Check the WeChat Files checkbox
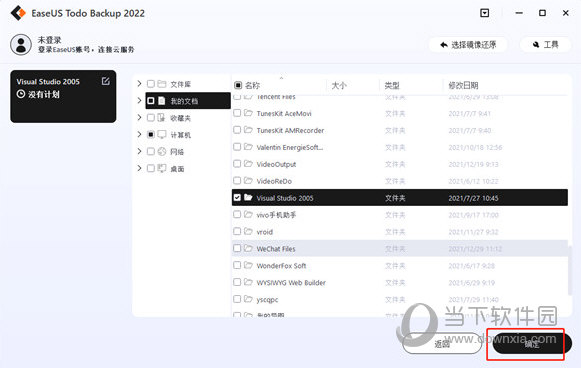This screenshot has height=368, width=581. pos(237,248)
